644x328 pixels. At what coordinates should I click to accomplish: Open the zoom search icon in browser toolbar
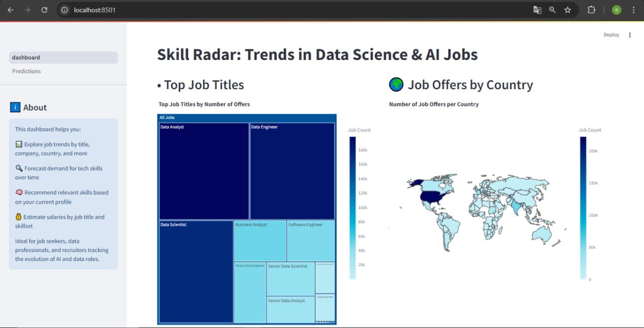pyautogui.click(x=552, y=10)
